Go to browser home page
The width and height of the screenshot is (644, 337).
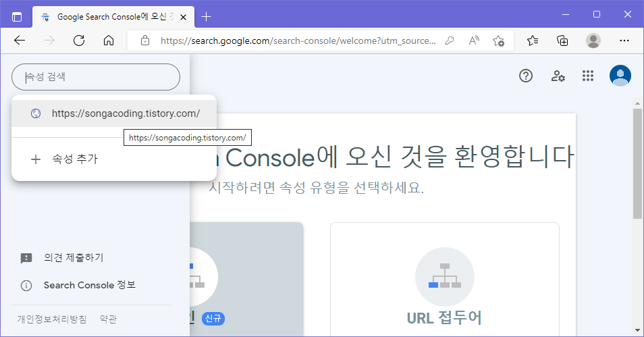click(x=109, y=41)
